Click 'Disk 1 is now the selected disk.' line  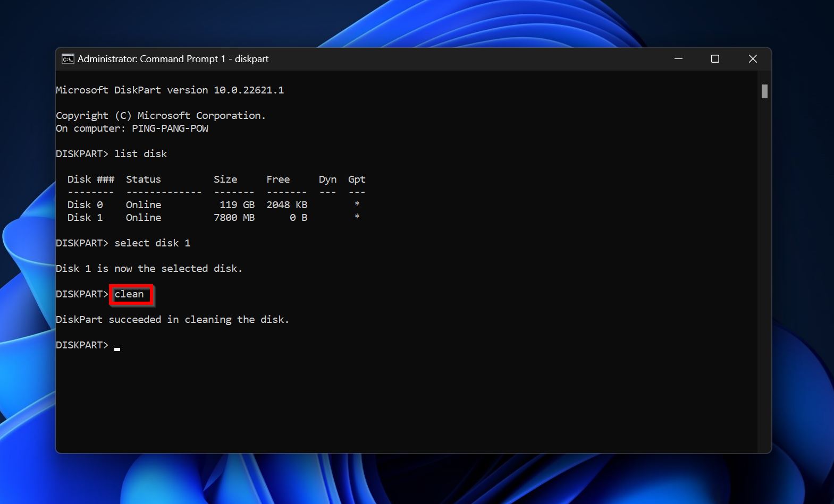pyautogui.click(x=149, y=269)
